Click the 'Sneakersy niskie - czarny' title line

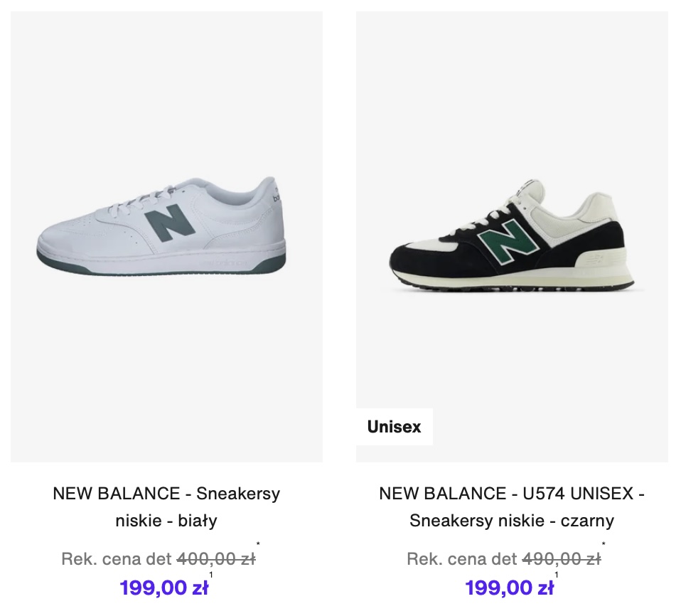point(512,521)
